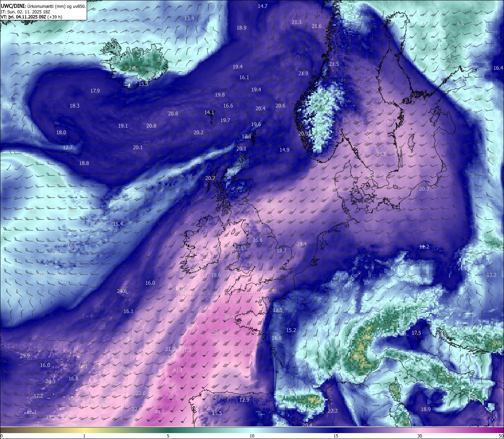This screenshot has height=439, width=504.
Task: Click the 12.7 value label
Action: click(68, 147)
